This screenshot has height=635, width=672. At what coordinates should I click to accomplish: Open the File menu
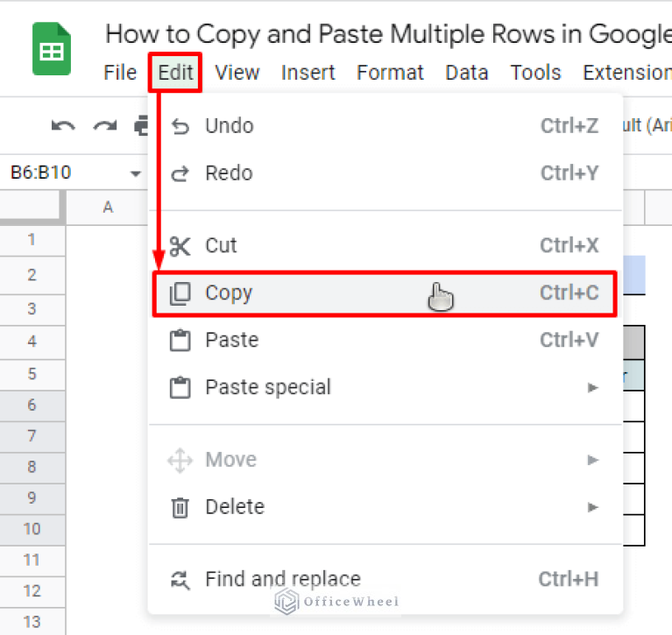[120, 73]
